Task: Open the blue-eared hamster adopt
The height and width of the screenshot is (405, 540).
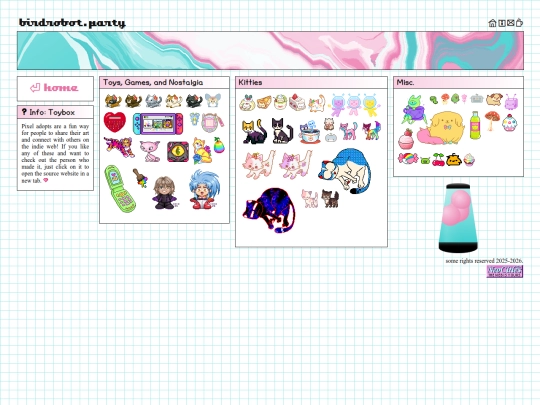Action: 213,100
